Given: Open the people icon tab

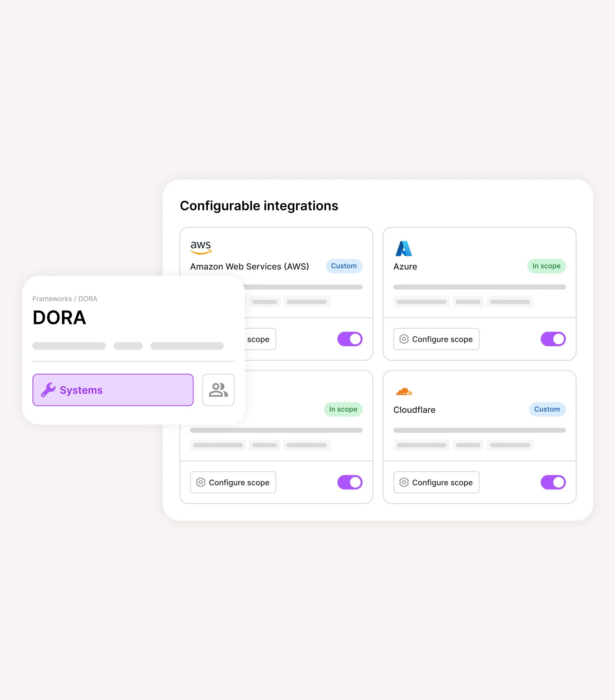Looking at the screenshot, I should pos(218,390).
